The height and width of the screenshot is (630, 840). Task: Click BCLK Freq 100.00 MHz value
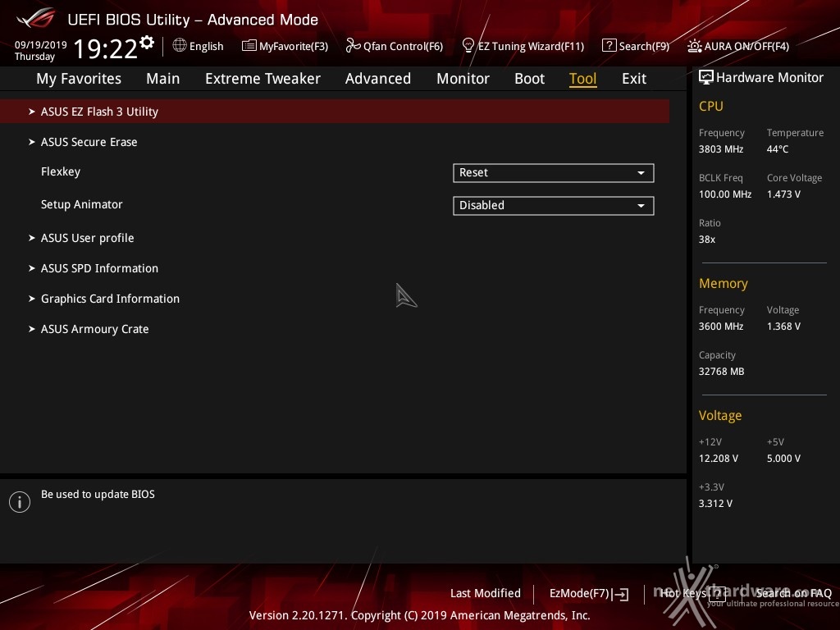pyautogui.click(x=725, y=194)
